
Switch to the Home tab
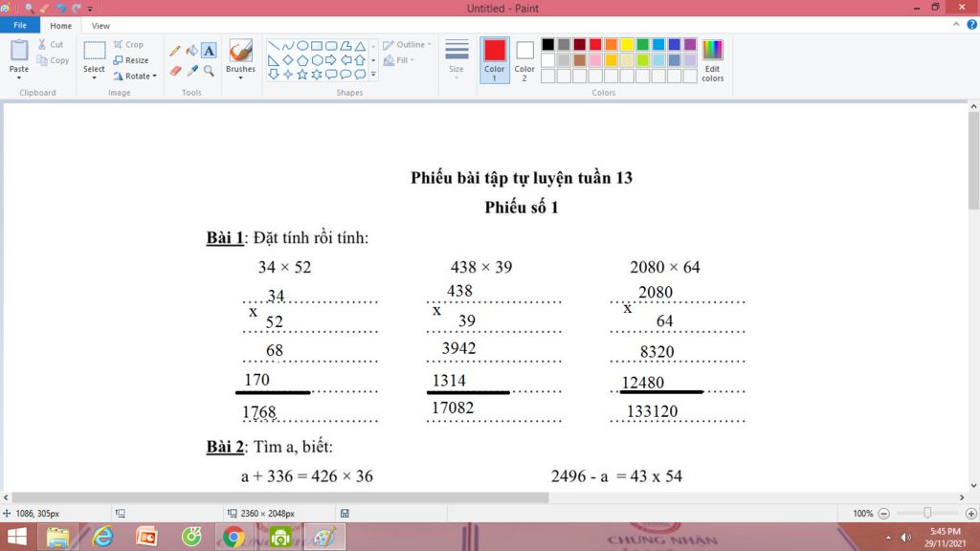click(x=60, y=26)
